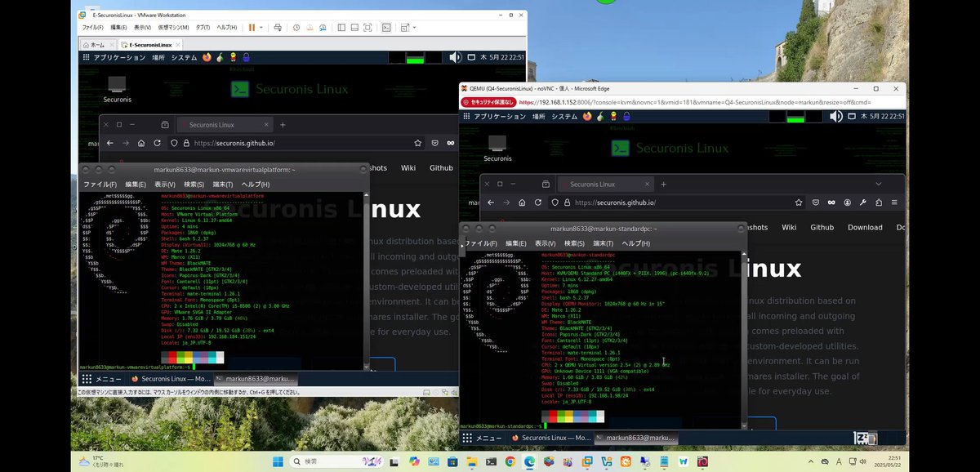The image size is (980, 472).
Task: Open new tab in VMware guest Firefox
Action: (x=283, y=125)
